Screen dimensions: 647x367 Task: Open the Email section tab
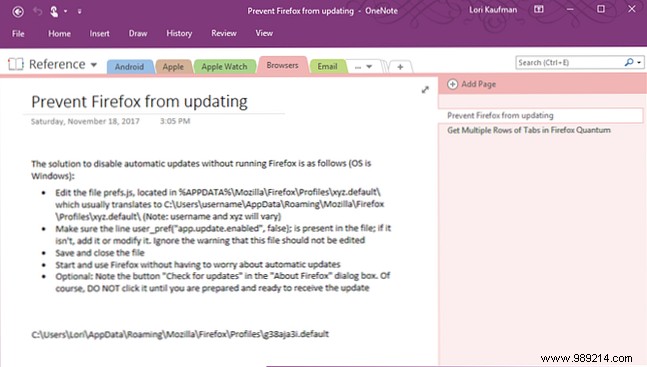327,66
